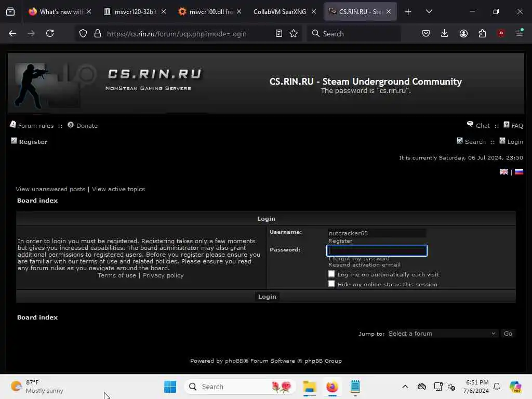
Task: Expand the list all tabs chevron
Action: point(429,11)
